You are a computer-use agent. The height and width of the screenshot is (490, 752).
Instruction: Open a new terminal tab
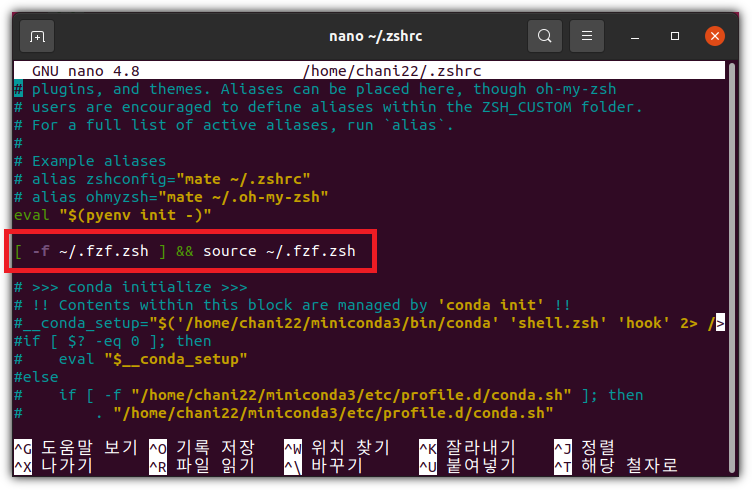coord(37,36)
